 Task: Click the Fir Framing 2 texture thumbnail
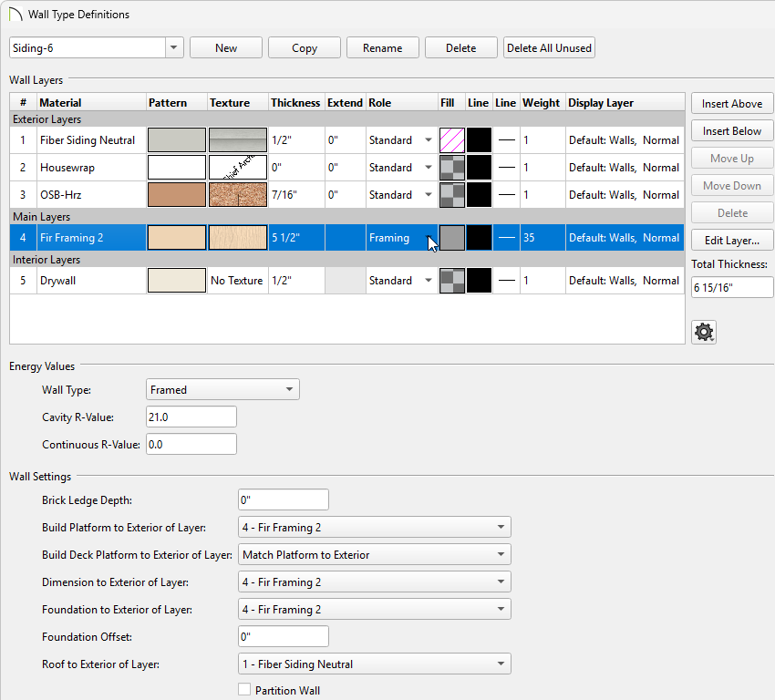coord(238,238)
